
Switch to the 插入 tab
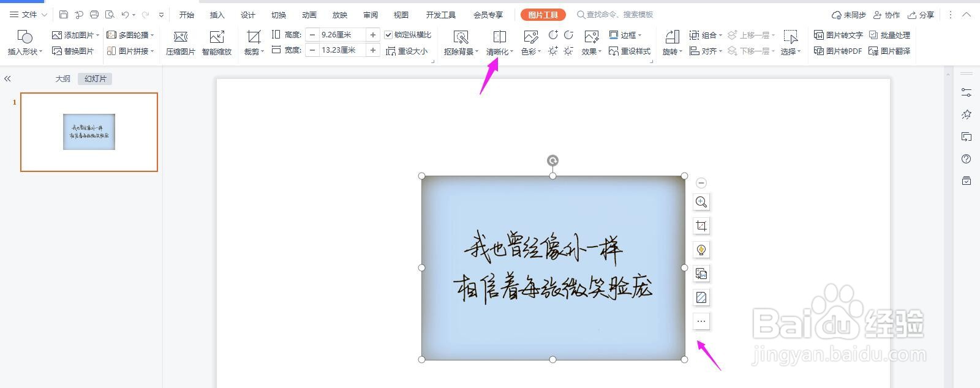pyautogui.click(x=217, y=15)
